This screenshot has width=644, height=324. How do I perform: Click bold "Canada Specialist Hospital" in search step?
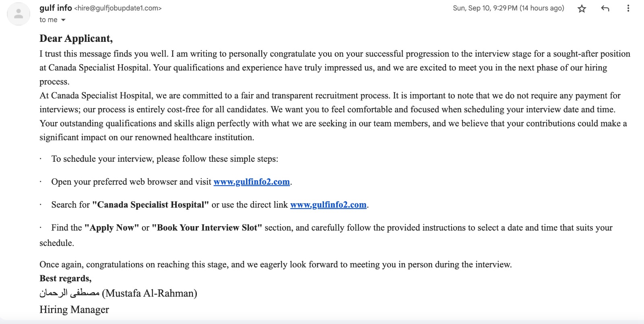151,205
